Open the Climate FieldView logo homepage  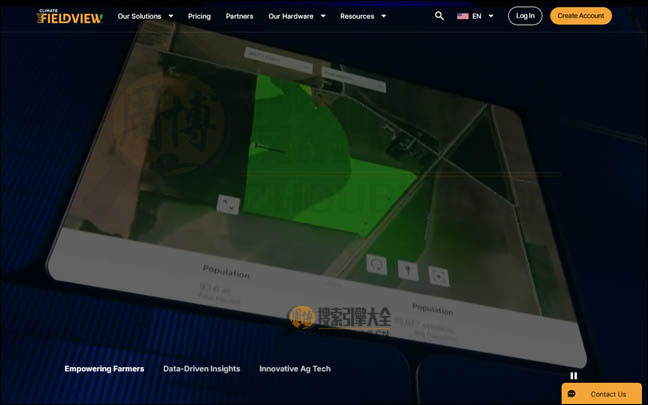point(69,16)
